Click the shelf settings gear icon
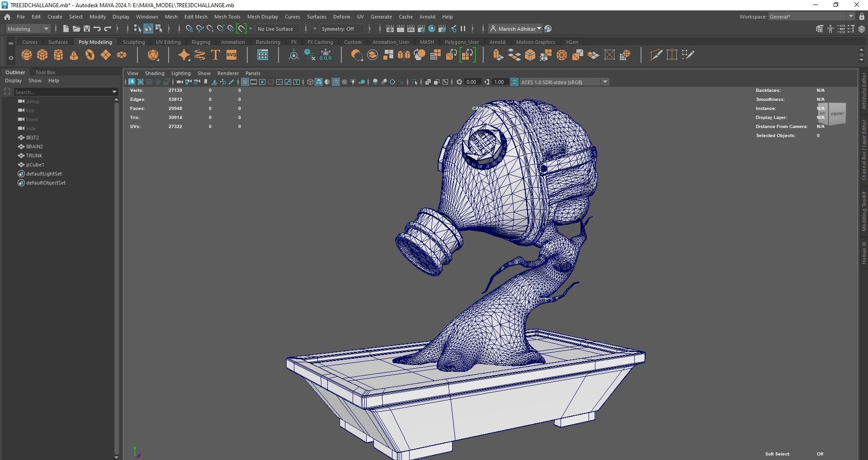This screenshot has width=868, height=460. (11, 58)
